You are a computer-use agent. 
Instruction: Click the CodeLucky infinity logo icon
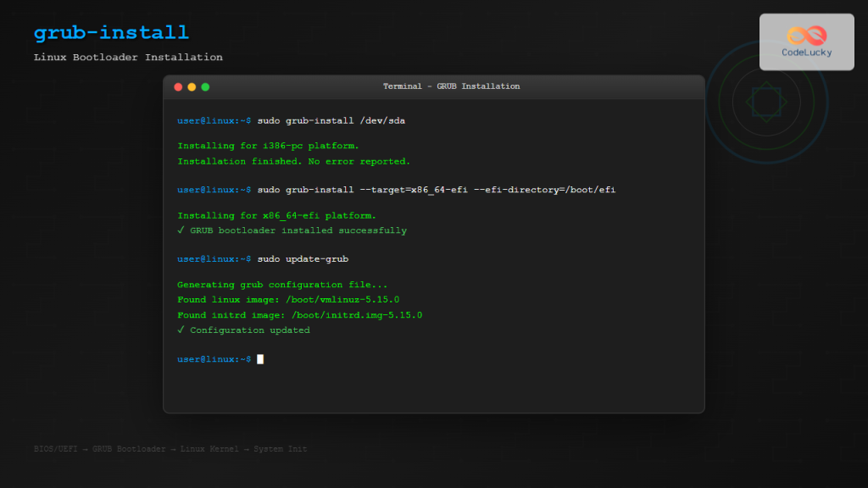click(806, 34)
